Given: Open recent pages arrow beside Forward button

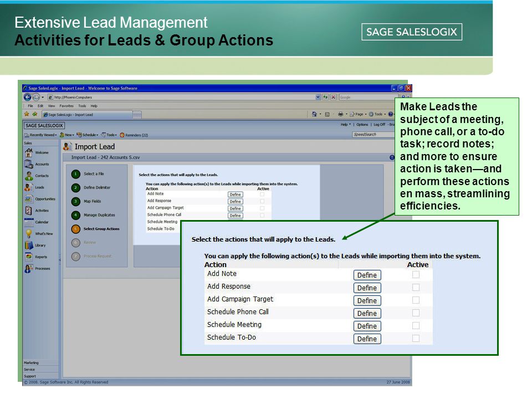Looking at the screenshot, I should pos(43,98).
